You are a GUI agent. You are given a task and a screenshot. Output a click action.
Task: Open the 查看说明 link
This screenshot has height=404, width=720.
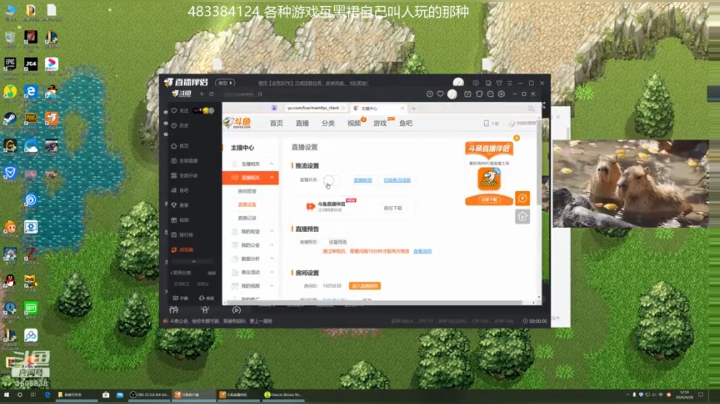(x=422, y=251)
